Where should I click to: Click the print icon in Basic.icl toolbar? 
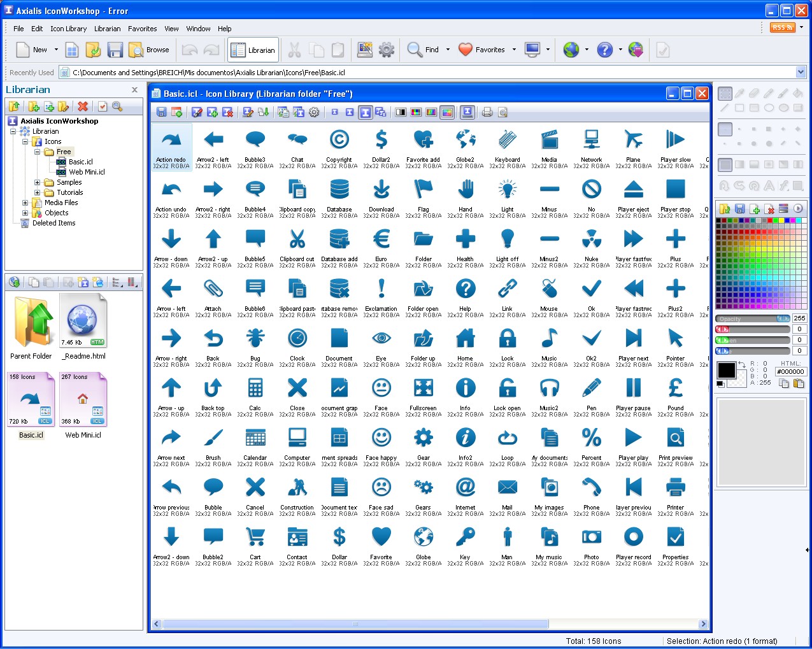tap(487, 112)
